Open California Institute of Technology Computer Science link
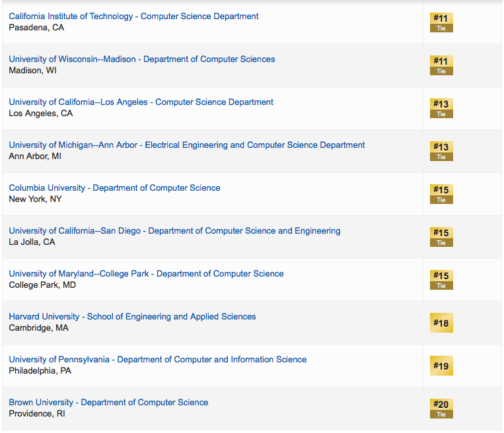Viewport: 504px width, 433px height. (133, 17)
